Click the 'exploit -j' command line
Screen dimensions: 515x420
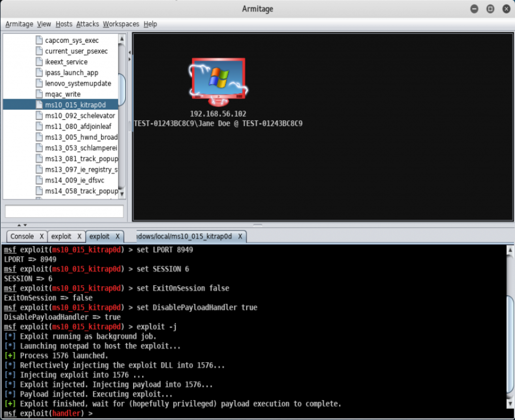pyautogui.click(x=91, y=327)
